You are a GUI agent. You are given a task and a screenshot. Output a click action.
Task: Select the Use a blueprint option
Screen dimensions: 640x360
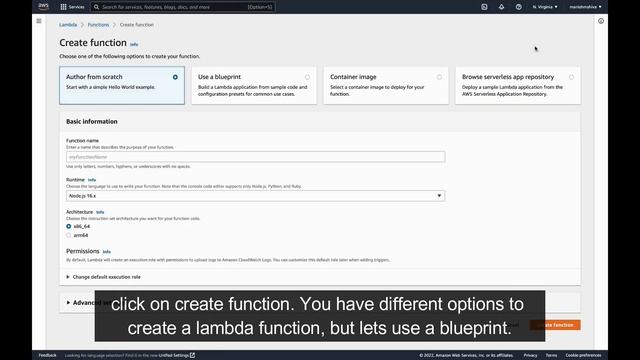(254, 85)
